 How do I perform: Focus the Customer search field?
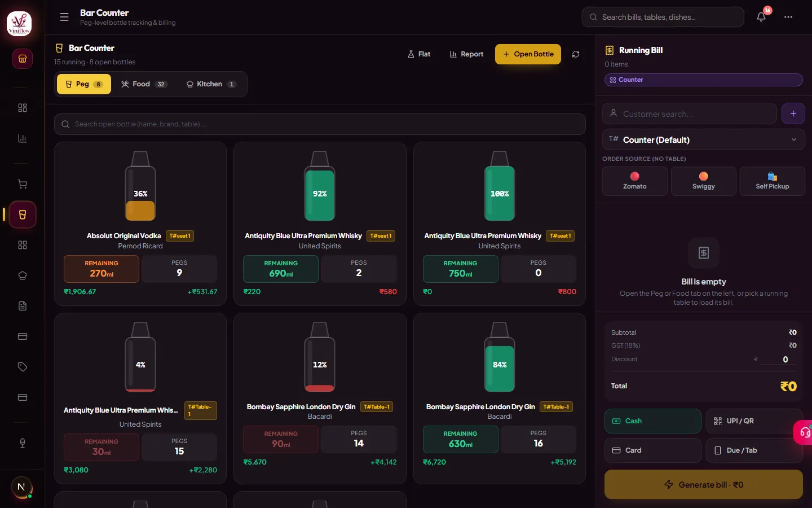click(x=690, y=113)
